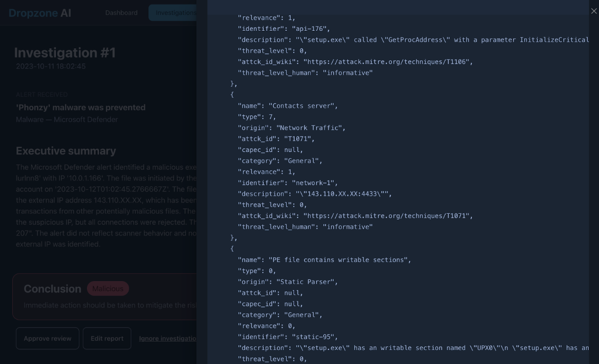Select the 'Phonzy' malware was prevented title

(81, 107)
